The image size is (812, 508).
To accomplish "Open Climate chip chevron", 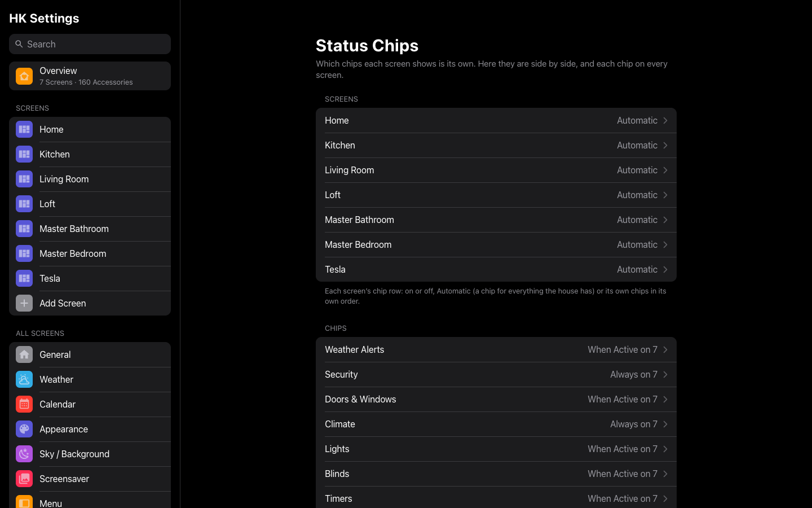I will [x=665, y=424].
